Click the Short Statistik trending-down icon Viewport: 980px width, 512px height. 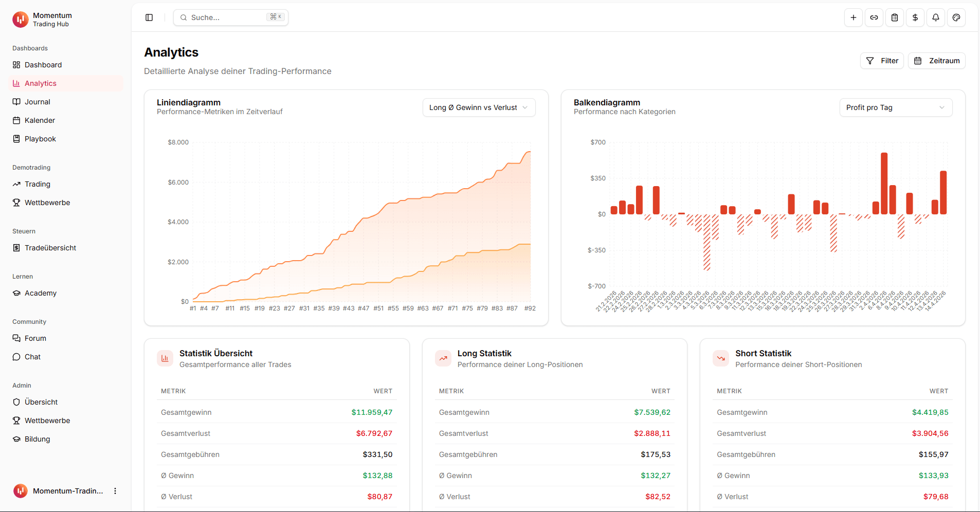pos(721,359)
